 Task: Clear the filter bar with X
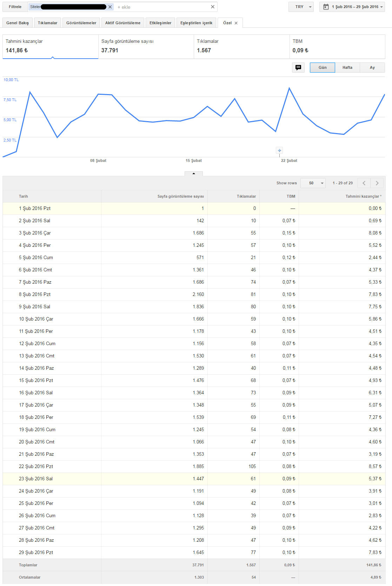tap(212, 7)
